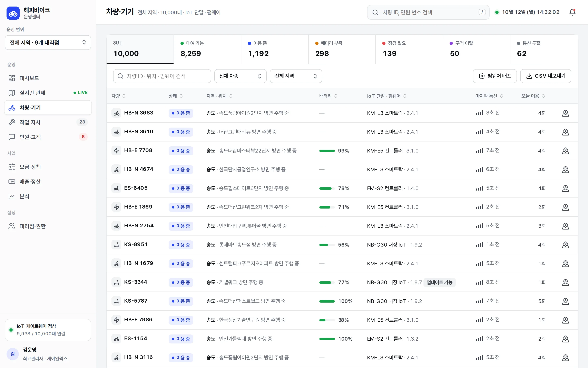Open rider location icon for ES-1154
Viewport: 588px width, 368px height.
pyautogui.click(x=565, y=339)
